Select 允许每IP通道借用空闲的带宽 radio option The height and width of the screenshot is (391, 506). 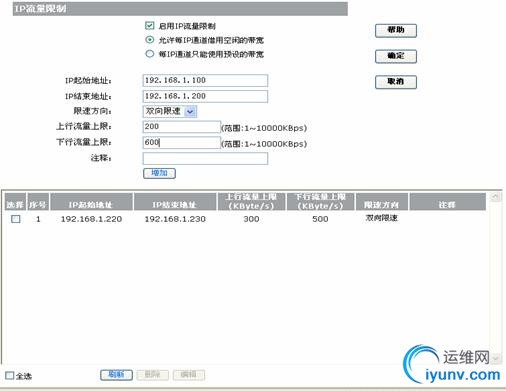[150, 40]
